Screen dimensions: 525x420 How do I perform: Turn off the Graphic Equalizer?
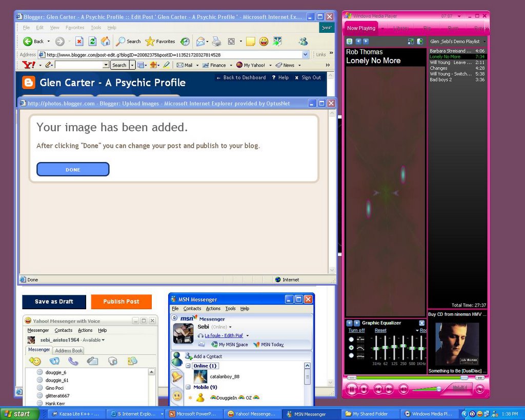356,330
